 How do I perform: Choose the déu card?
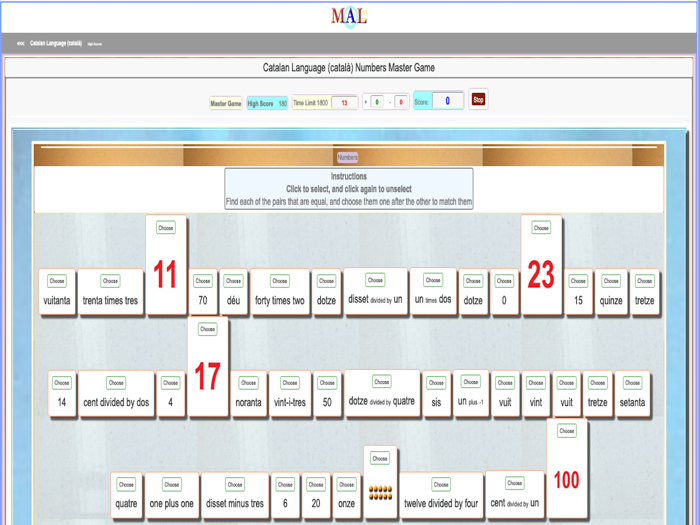point(233,281)
